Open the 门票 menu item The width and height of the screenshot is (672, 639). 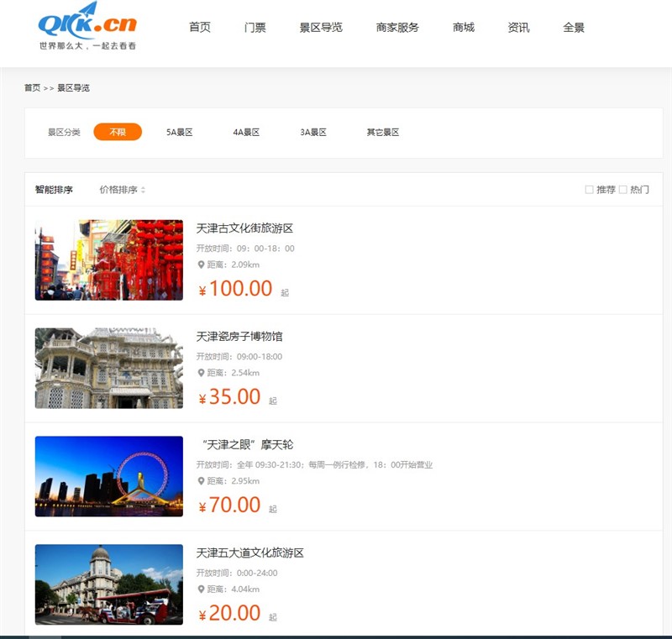coord(255,28)
